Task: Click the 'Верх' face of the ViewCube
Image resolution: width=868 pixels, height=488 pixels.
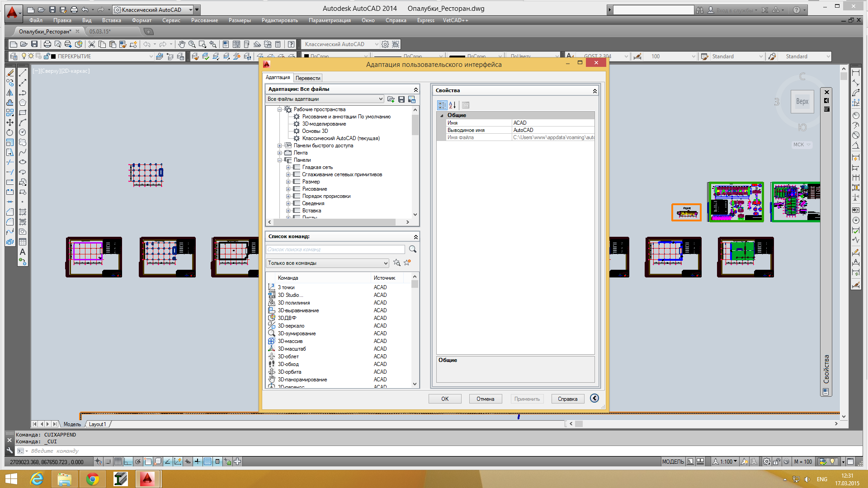Action: pos(802,102)
